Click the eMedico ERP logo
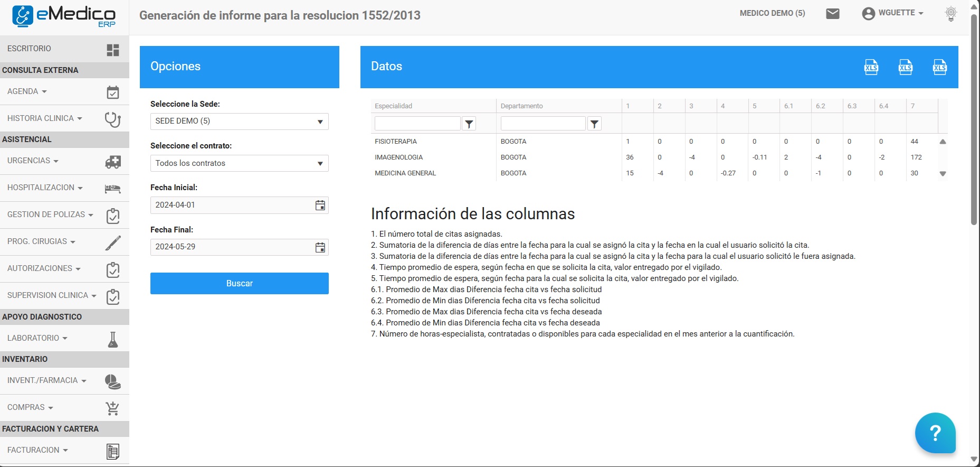This screenshot has width=980, height=467. click(64, 16)
